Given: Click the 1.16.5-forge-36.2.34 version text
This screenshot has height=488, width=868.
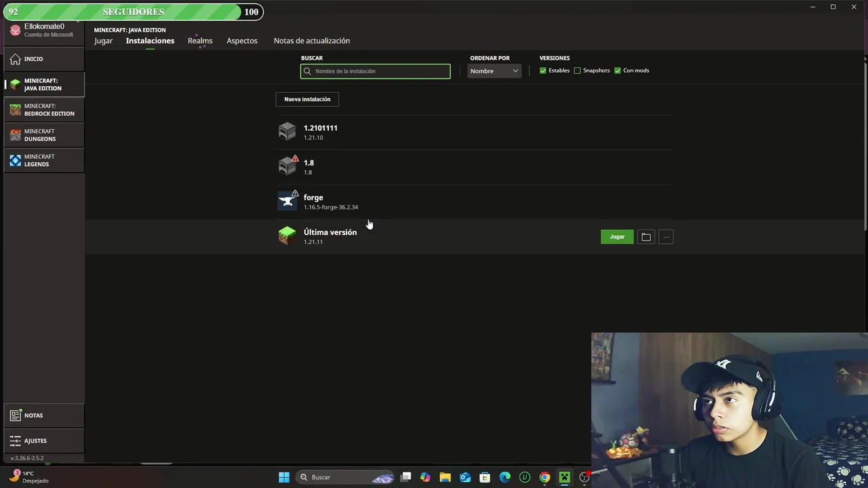Looking at the screenshot, I should (x=331, y=207).
